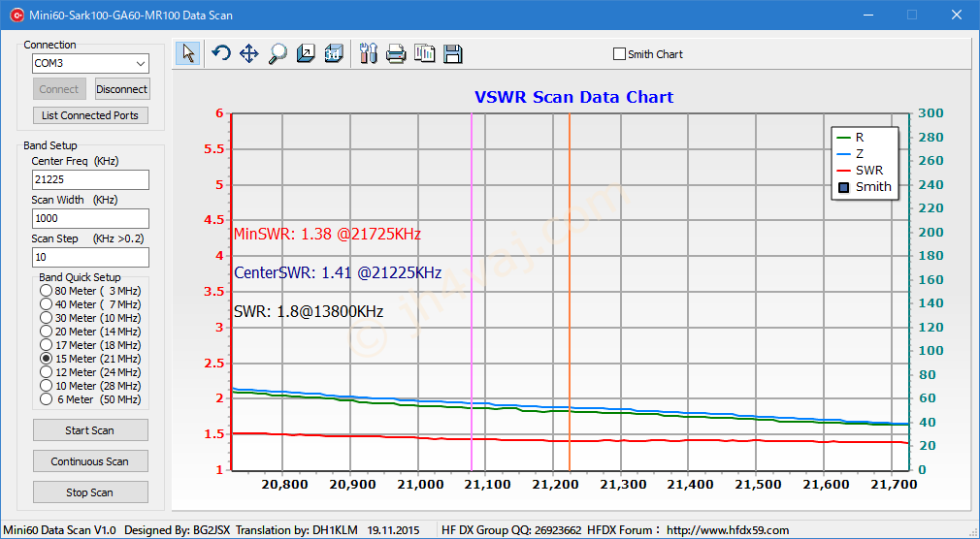Click the 6 SWR left-axis label
Image resolution: width=980 pixels, height=539 pixels.
[x=219, y=113]
